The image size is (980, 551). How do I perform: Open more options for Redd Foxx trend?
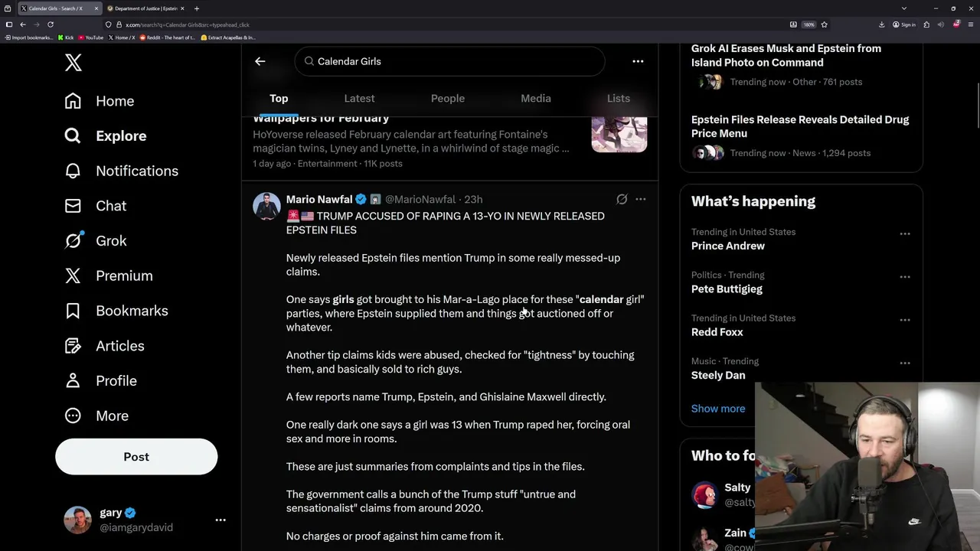pyautogui.click(x=905, y=320)
